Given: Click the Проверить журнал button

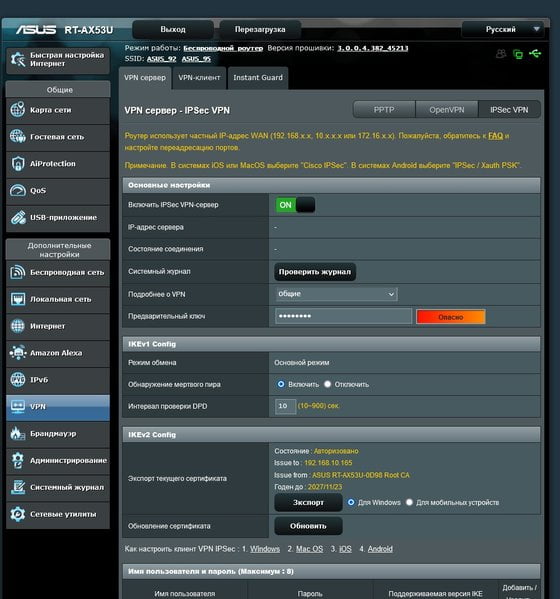Looking at the screenshot, I should pos(315,272).
